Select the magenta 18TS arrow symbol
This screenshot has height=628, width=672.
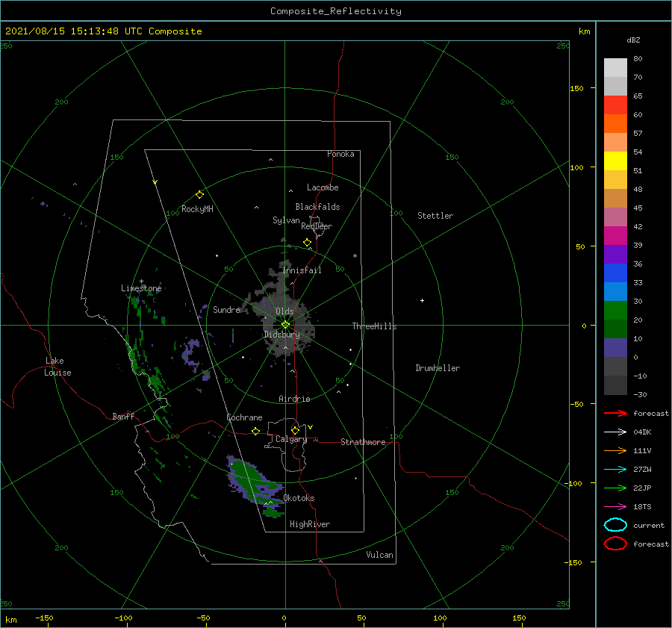[615, 507]
